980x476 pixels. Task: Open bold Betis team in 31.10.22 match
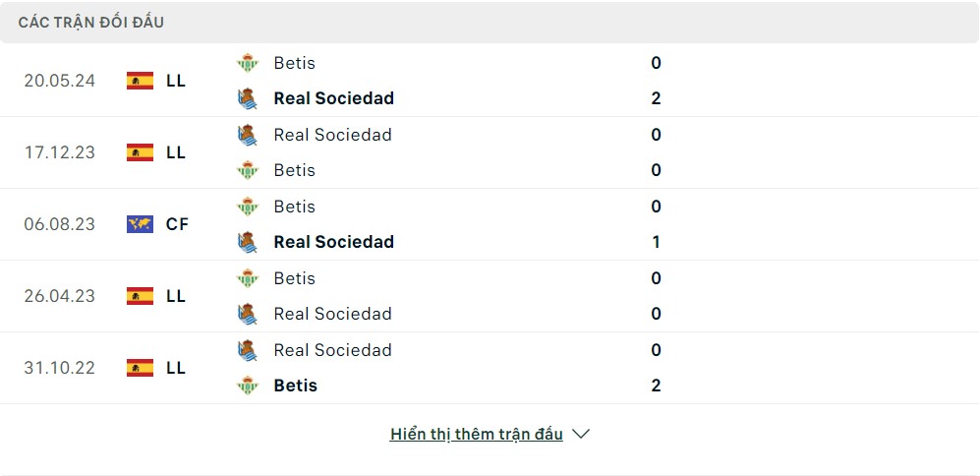tap(295, 386)
